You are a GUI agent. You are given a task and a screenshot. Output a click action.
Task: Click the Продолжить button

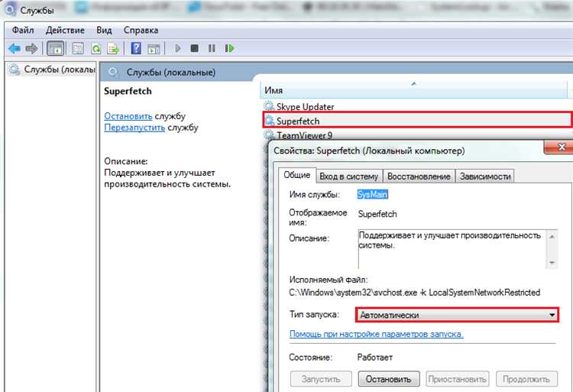(526, 379)
